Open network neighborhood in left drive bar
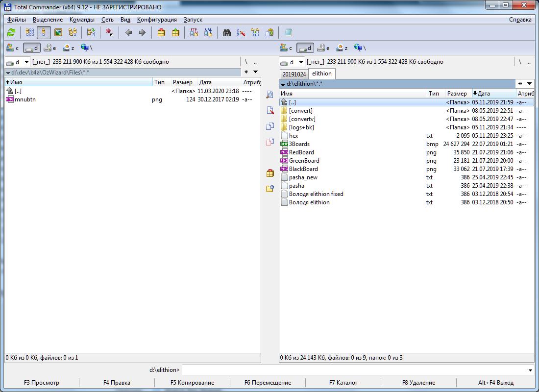 [x=86, y=48]
